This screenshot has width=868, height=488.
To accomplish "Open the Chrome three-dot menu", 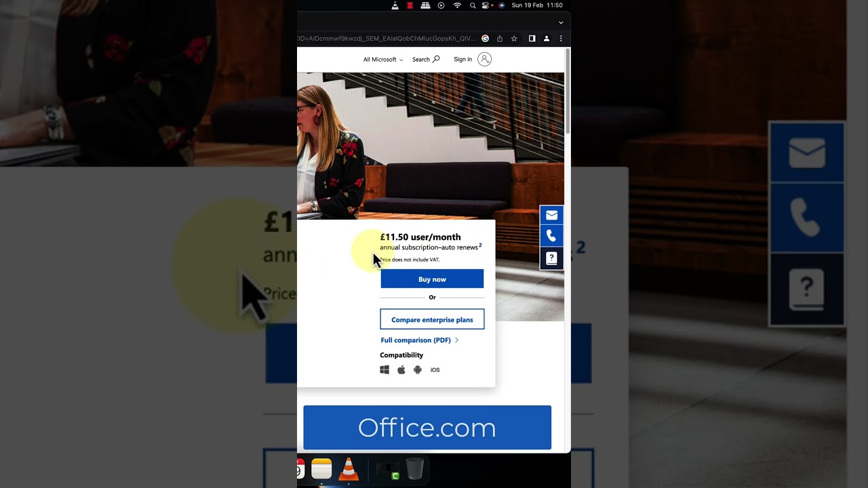I will coord(561,39).
